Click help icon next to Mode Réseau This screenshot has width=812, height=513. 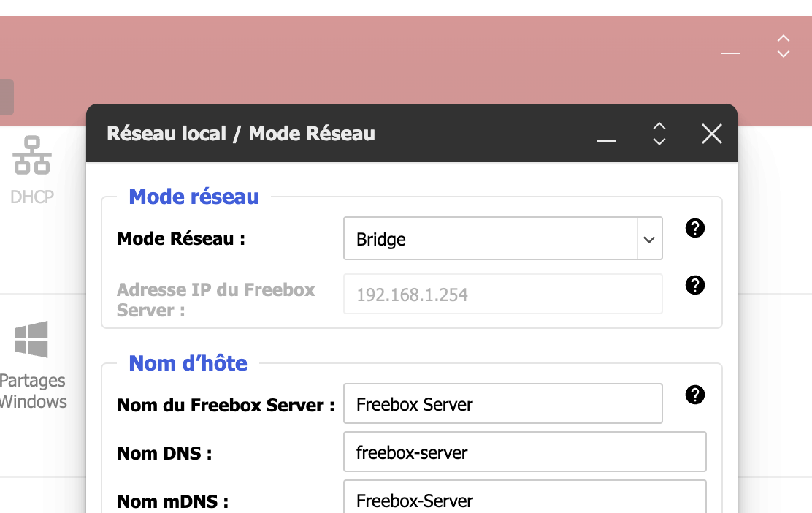(695, 228)
